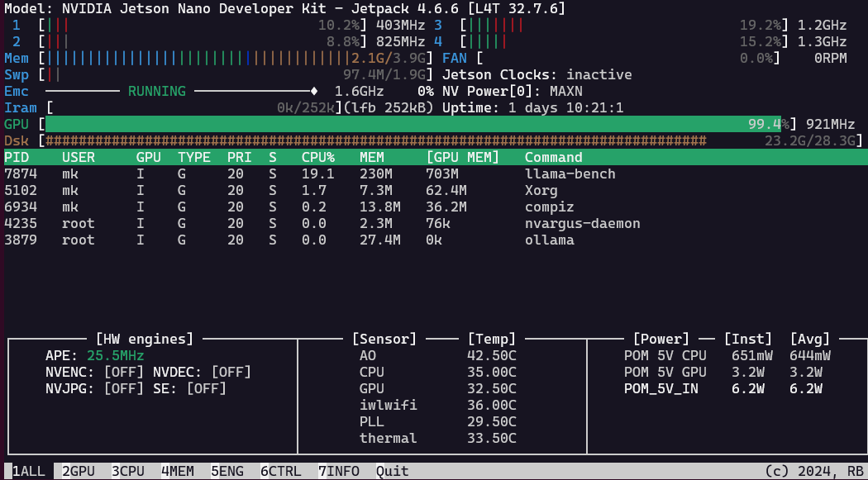Click the thermal sensor row
This screenshot has width=868, height=480.
[438, 439]
